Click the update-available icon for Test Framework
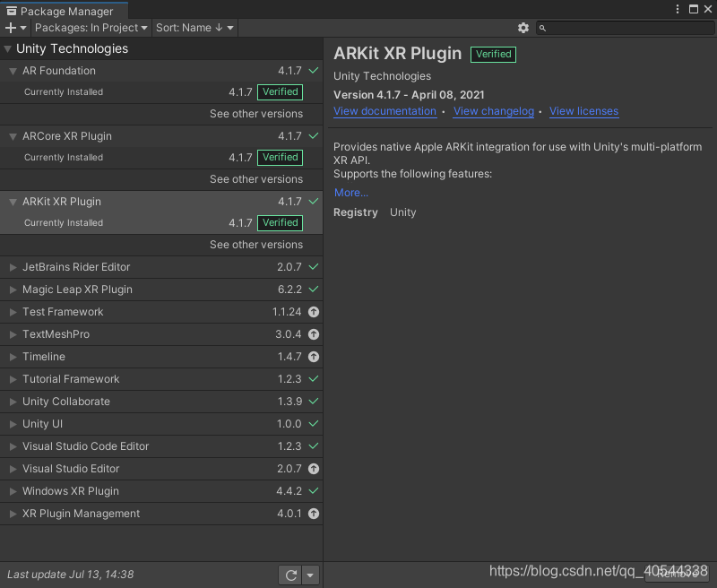The height and width of the screenshot is (588, 717). pyautogui.click(x=313, y=312)
